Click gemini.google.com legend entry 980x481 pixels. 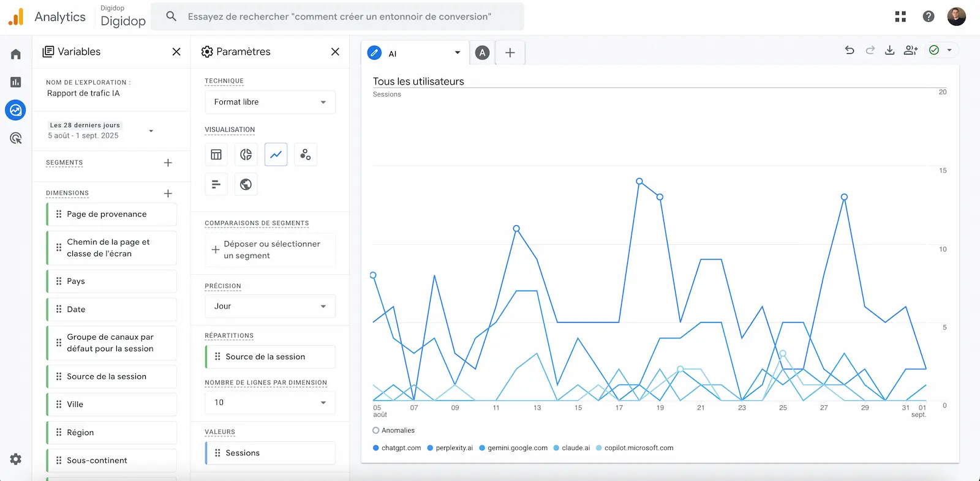pyautogui.click(x=513, y=448)
